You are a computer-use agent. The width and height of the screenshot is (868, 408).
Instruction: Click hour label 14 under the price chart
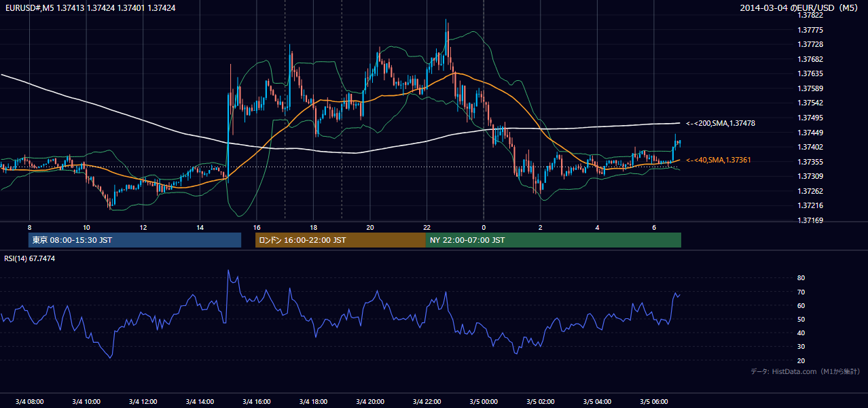click(x=200, y=227)
